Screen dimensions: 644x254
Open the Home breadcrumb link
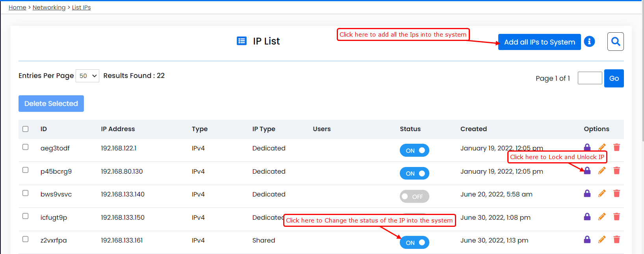click(17, 7)
